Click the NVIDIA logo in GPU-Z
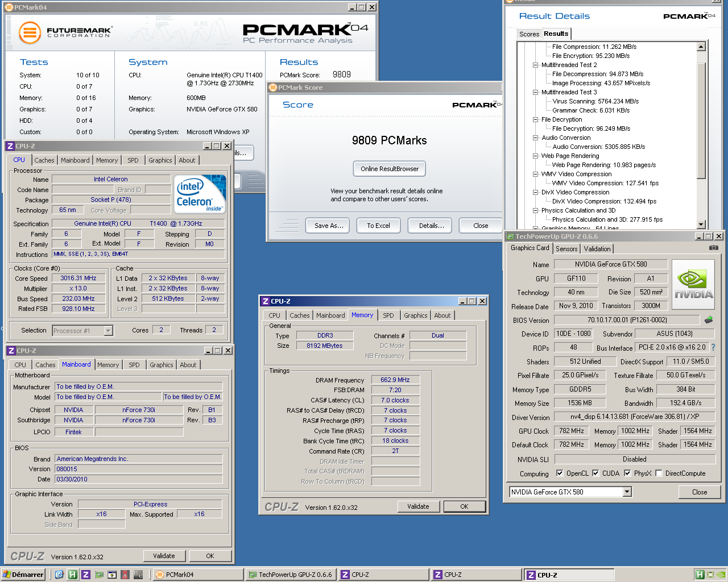728x582 pixels. (693, 284)
